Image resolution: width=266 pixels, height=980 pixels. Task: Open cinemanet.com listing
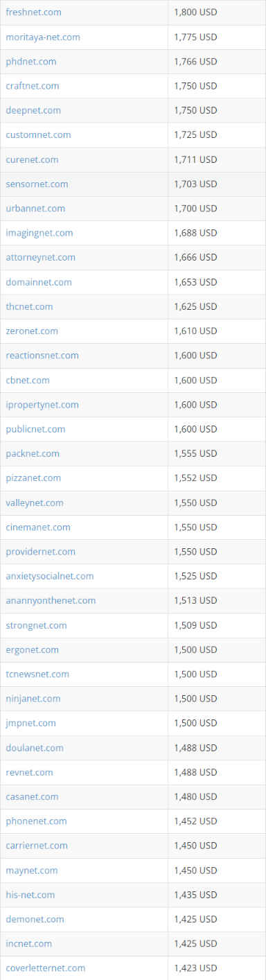click(38, 527)
